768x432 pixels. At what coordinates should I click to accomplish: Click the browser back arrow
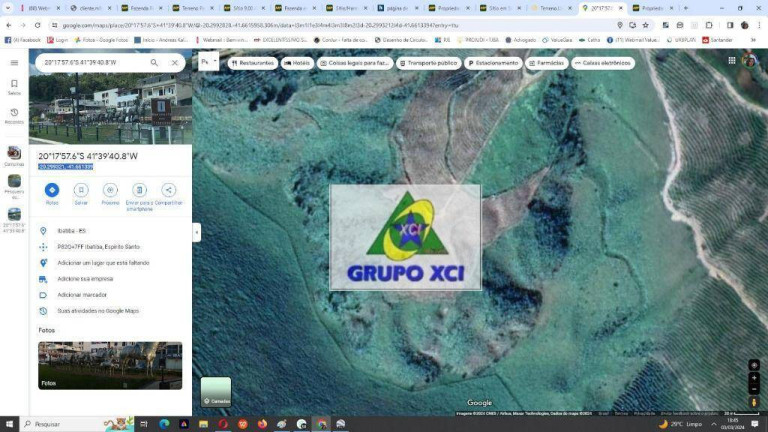click(x=9, y=25)
